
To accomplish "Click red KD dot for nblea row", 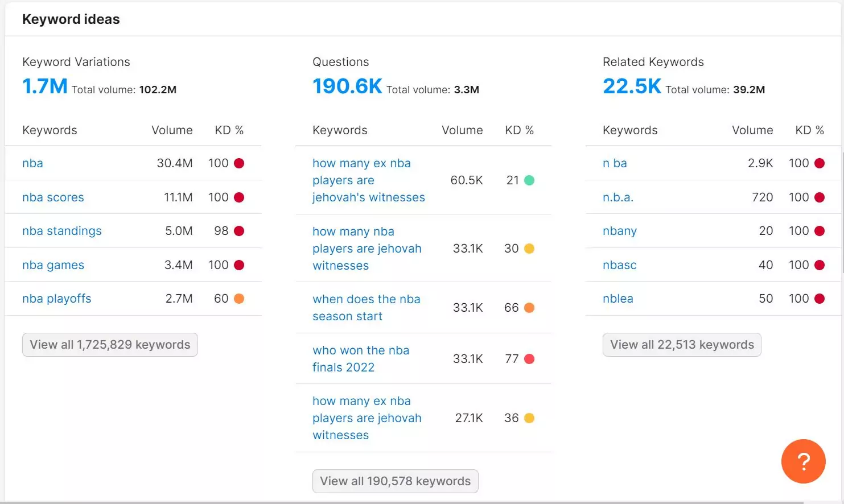I will tap(820, 299).
